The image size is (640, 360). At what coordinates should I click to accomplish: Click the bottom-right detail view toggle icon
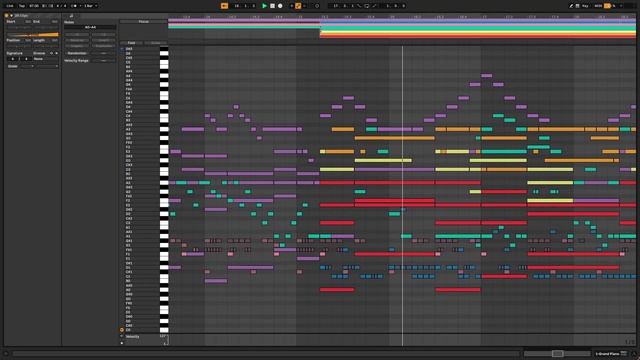(634, 354)
